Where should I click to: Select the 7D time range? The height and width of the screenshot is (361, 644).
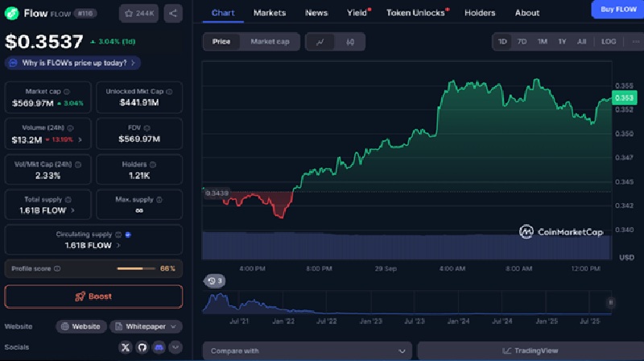[522, 42]
